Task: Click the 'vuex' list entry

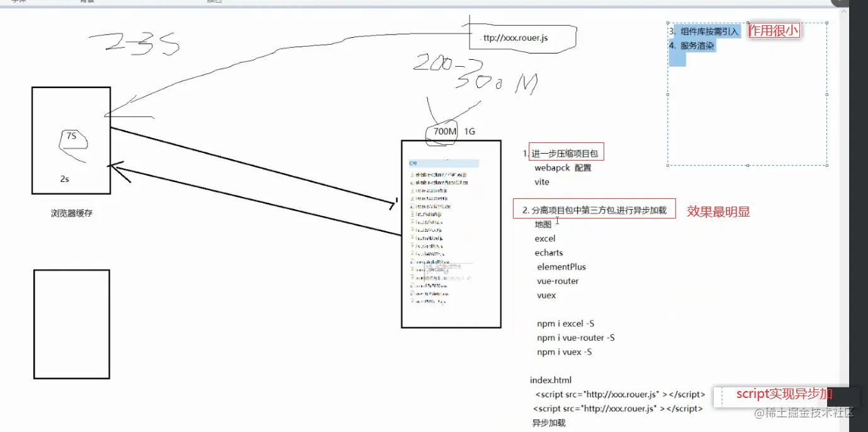Action: point(546,295)
